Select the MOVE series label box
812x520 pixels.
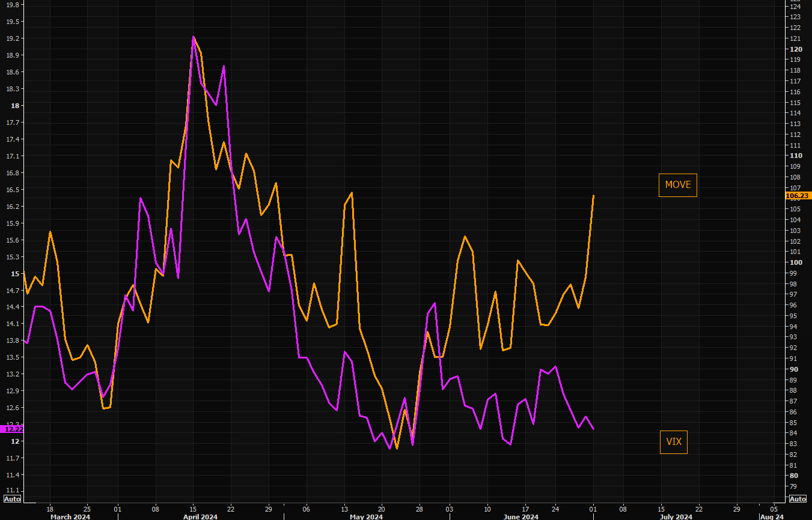pyautogui.click(x=678, y=185)
